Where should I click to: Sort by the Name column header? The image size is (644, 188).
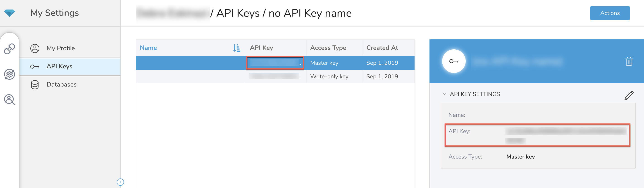[x=148, y=48]
